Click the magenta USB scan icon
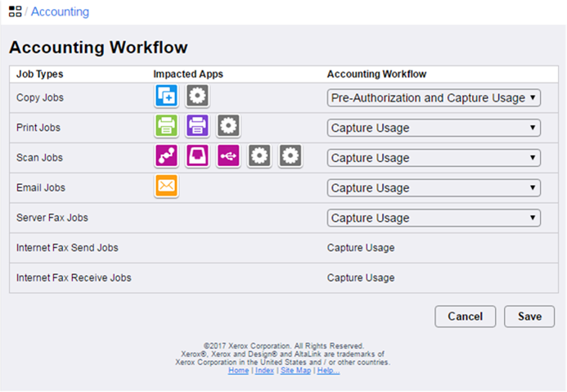567x392 pixels. 228,156
